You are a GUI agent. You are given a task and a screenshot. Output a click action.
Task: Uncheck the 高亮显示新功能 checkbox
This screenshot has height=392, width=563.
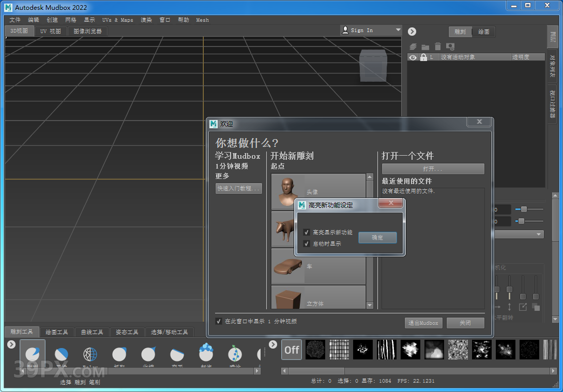pos(307,233)
